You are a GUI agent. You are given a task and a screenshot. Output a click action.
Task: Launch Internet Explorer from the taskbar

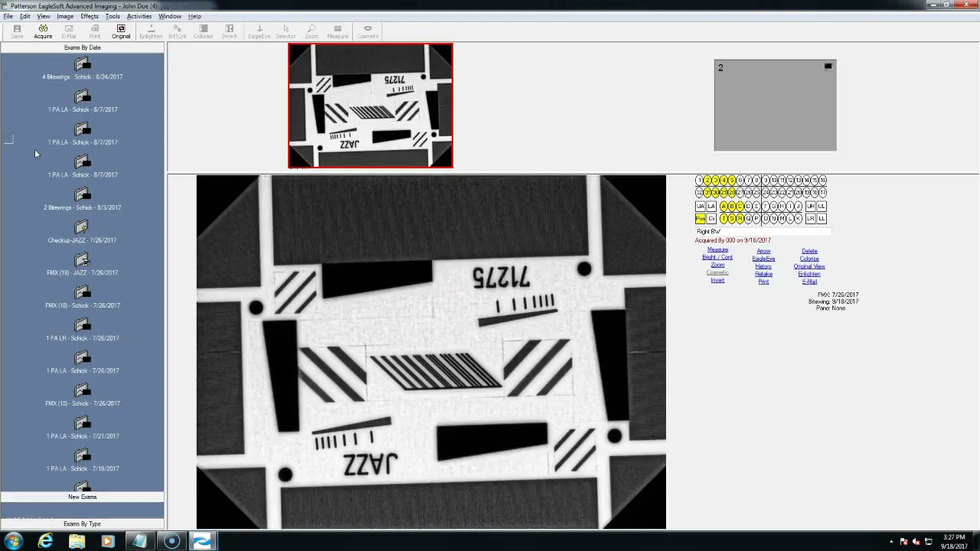46,541
